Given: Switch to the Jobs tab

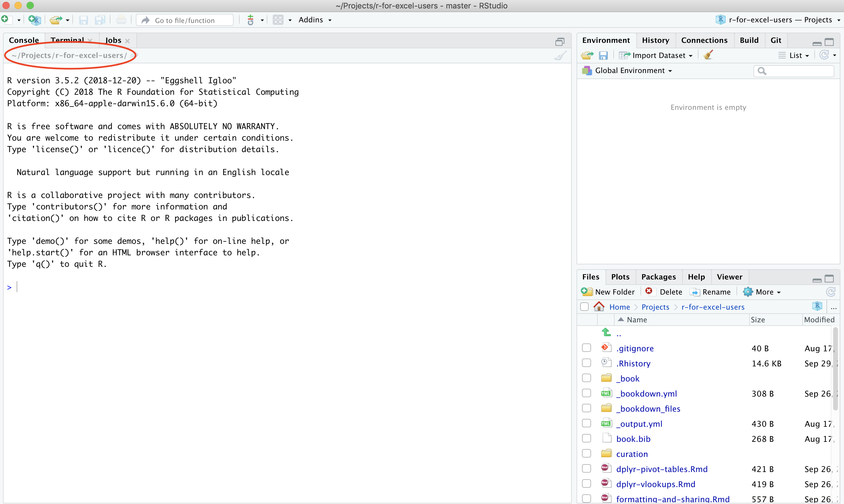Looking at the screenshot, I should pyautogui.click(x=113, y=40).
